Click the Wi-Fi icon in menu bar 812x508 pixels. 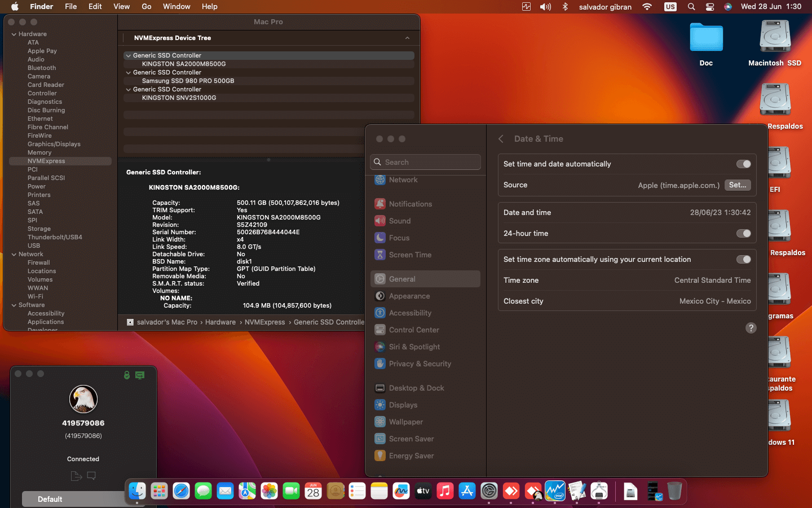click(x=647, y=7)
